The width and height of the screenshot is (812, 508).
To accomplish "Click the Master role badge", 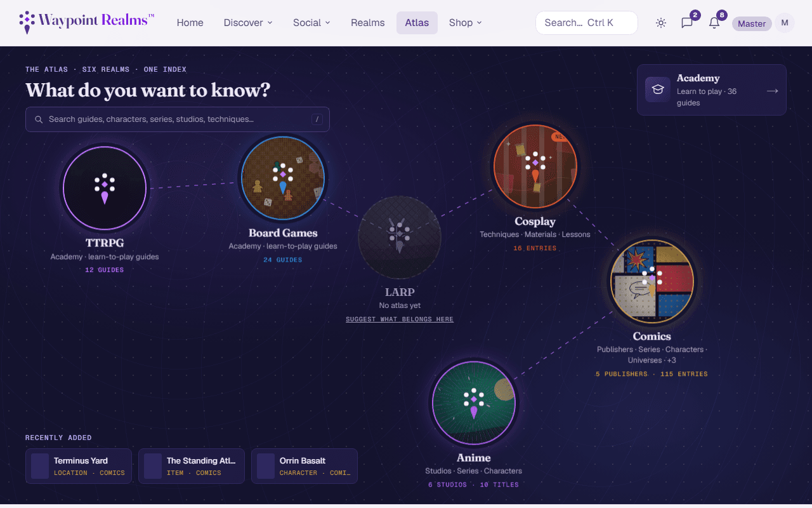I will point(752,23).
